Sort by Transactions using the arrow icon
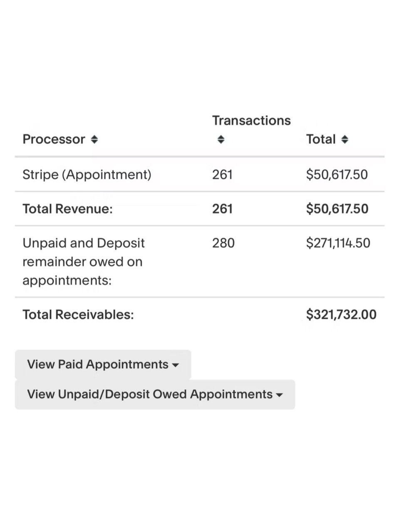Screen dimensions: 399x532 221,140
